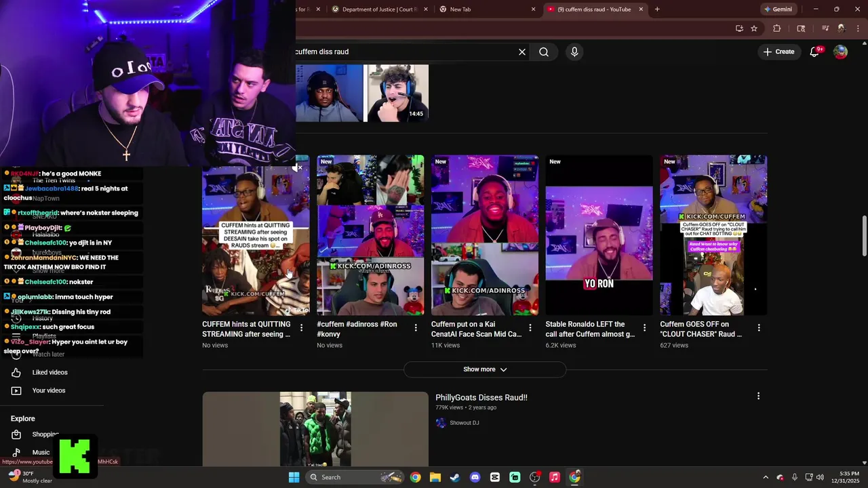Open Apple Music from the taskbar

point(555,477)
